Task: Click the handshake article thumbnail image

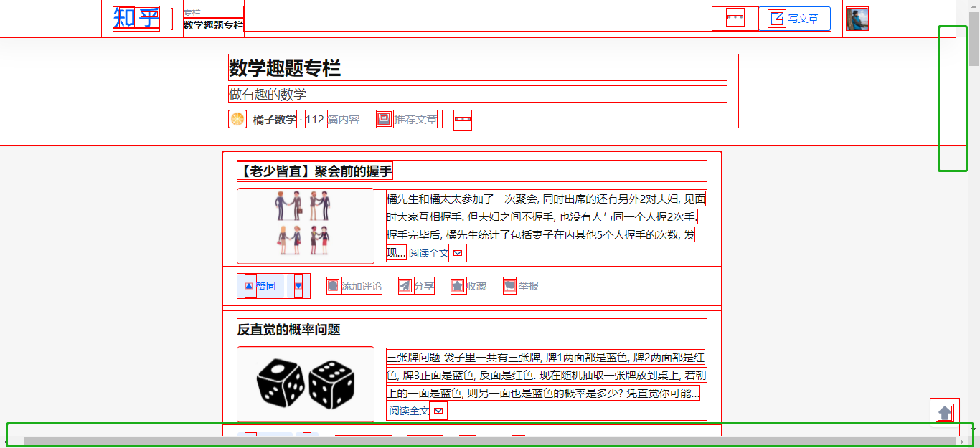Action: pos(306,226)
